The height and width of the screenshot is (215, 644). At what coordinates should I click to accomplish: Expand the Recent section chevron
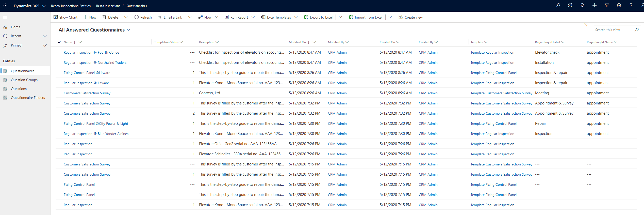45,36
